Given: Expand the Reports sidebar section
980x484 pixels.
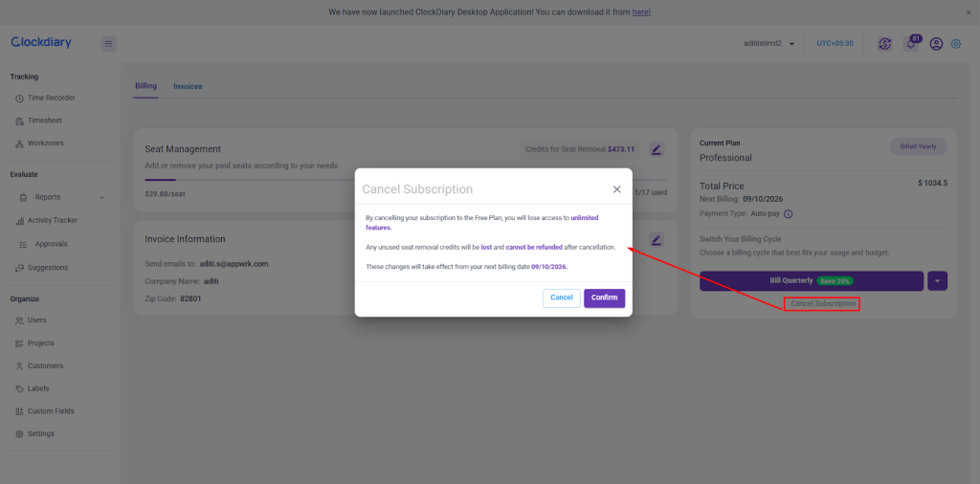Looking at the screenshot, I should [101, 197].
